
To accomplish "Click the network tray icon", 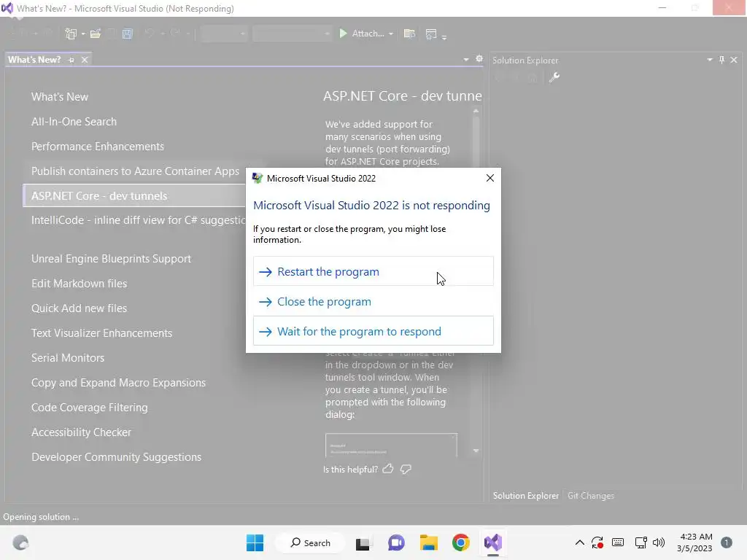I will (640, 542).
